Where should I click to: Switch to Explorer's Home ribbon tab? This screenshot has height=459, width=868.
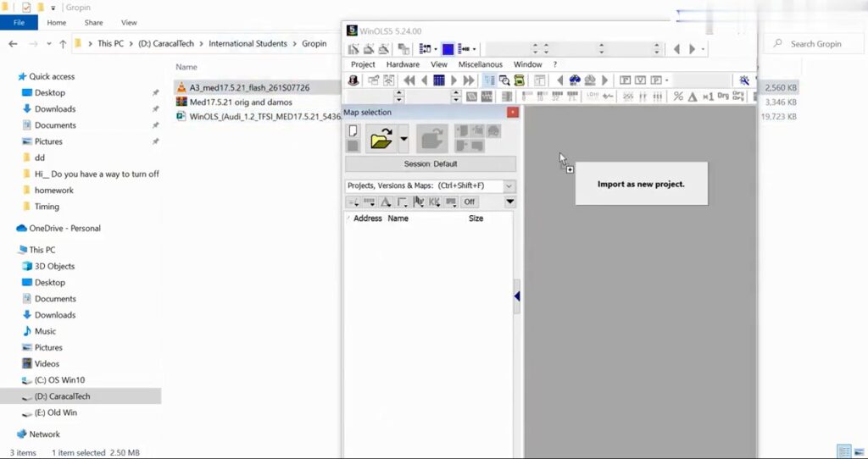click(57, 23)
